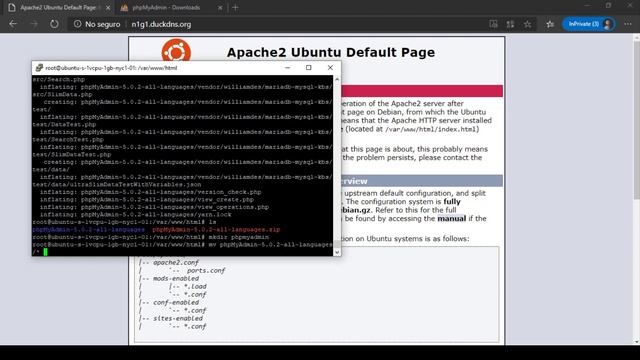Image resolution: width=640 pixels, height=360 pixels.
Task: Click the blue phpMyAdmin-5.0.2-all-languages directory name
Action: pyautogui.click(x=89, y=229)
